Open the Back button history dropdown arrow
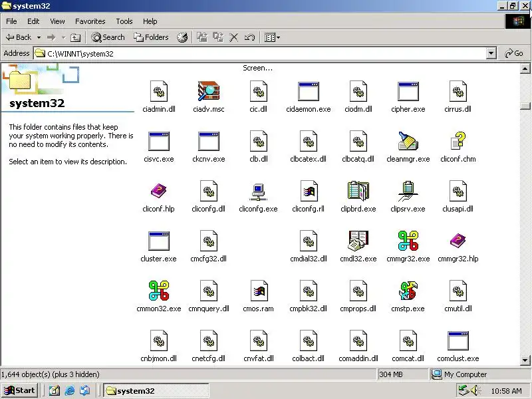532x399 pixels. pyautogui.click(x=39, y=37)
